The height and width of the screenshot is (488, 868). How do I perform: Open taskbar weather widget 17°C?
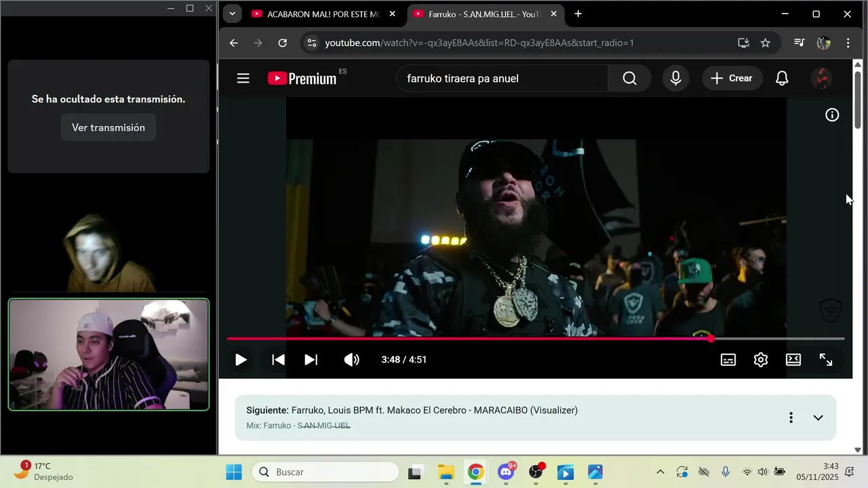click(x=45, y=472)
